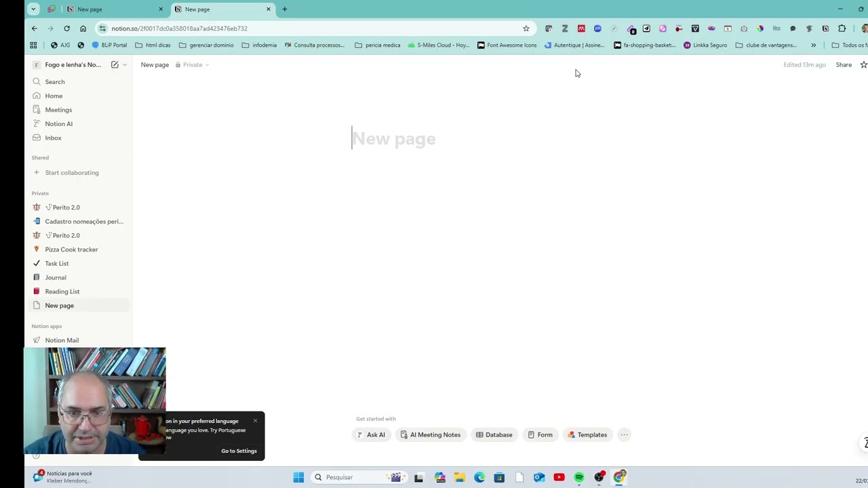Open the Private visibility dropdown

pos(193,64)
